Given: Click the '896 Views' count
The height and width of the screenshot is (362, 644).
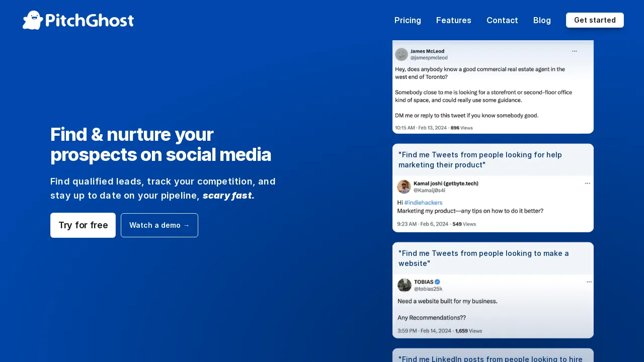Looking at the screenshot, I should point(461,128).
